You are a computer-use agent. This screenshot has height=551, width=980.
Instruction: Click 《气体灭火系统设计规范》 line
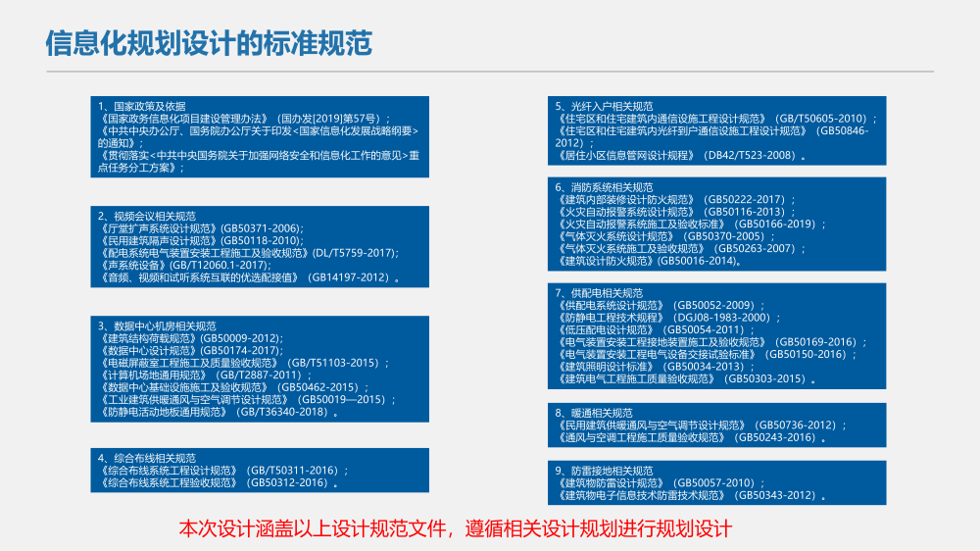click(665, 236)
